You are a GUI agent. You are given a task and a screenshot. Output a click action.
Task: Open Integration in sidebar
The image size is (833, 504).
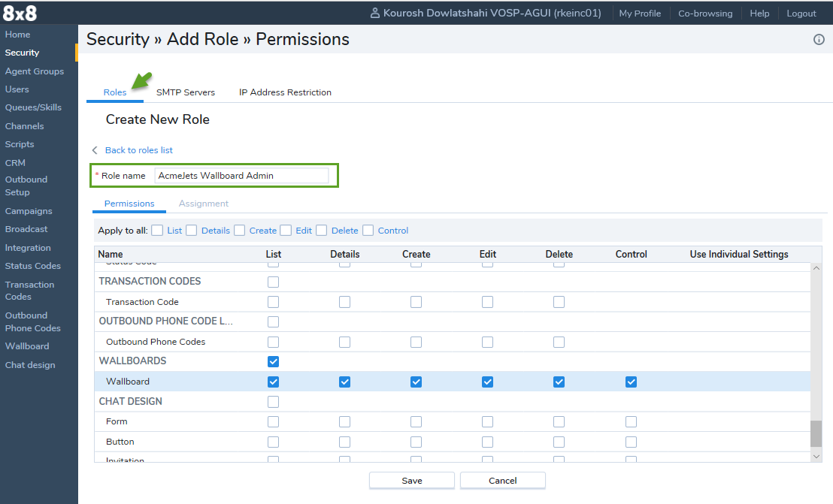point(28,248)
